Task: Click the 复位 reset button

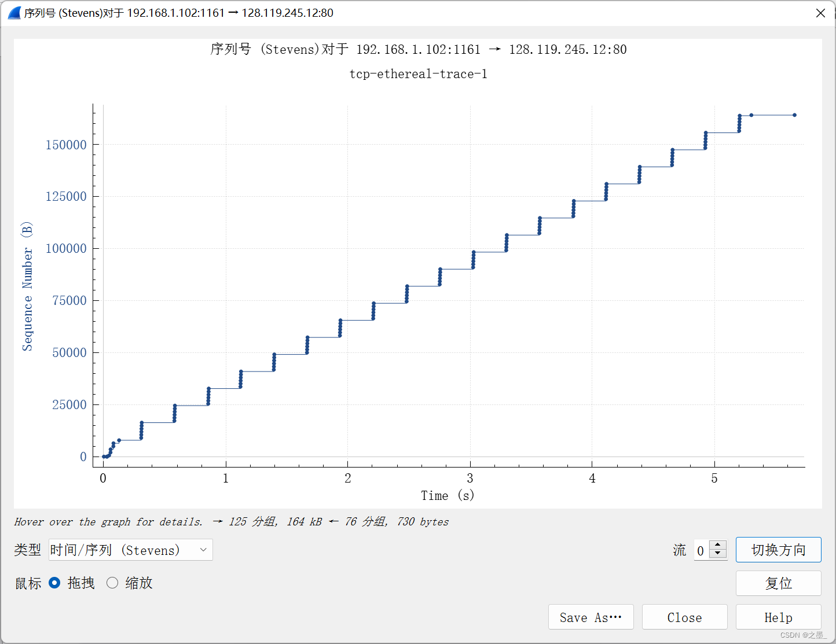Action: [x=778, y=583]
